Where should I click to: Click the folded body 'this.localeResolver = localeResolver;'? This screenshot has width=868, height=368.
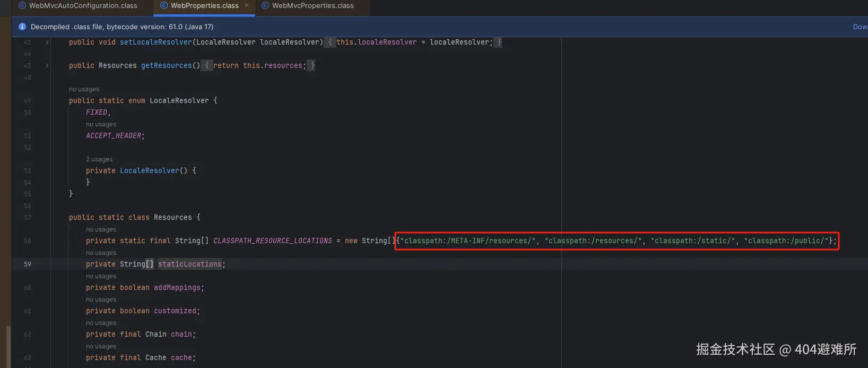coord(414,42)
